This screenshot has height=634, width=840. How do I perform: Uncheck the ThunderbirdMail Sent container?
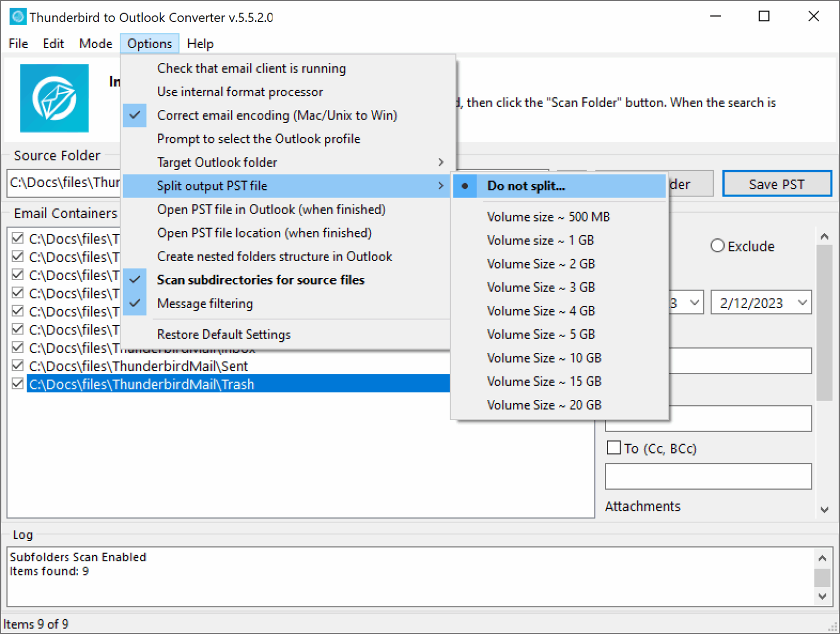(x=17, y=365)
